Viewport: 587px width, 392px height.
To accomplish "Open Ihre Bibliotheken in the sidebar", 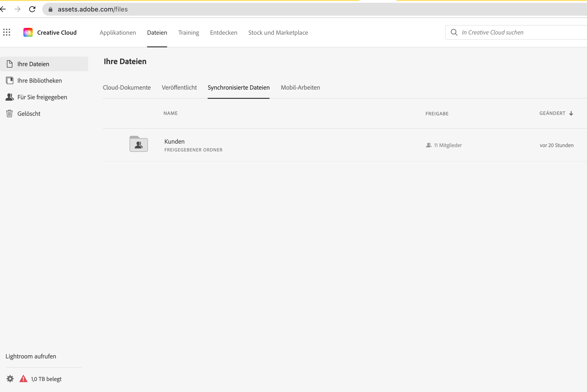I will 40,80.
